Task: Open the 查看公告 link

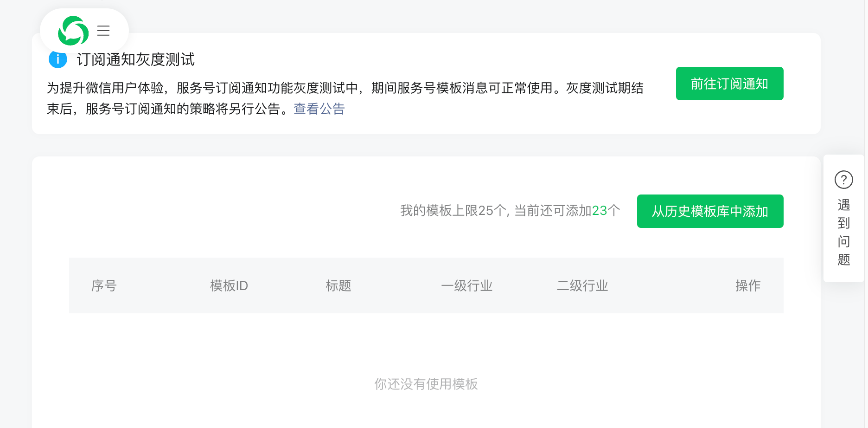Action: [319, 109]
